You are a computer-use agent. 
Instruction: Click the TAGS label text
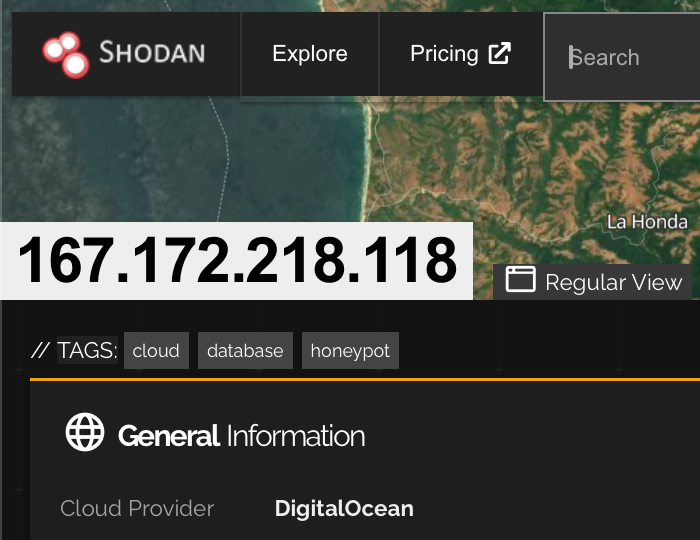click(x=87, y=351)
